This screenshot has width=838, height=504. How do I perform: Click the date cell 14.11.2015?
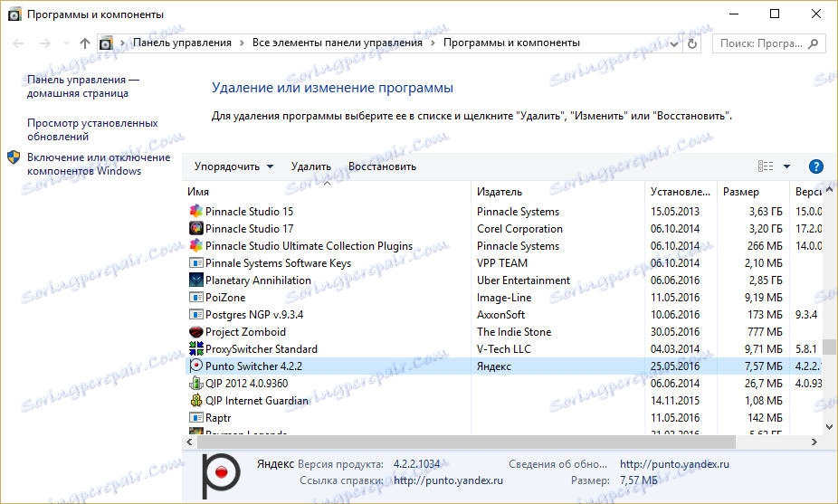675,400
